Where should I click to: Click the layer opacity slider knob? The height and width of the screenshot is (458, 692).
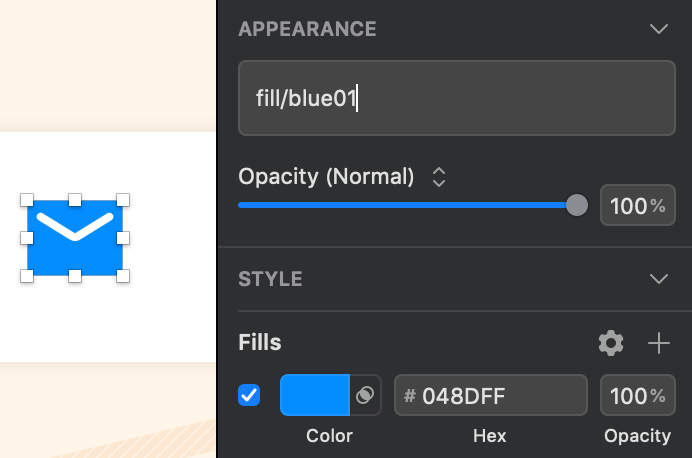point(577,205)
